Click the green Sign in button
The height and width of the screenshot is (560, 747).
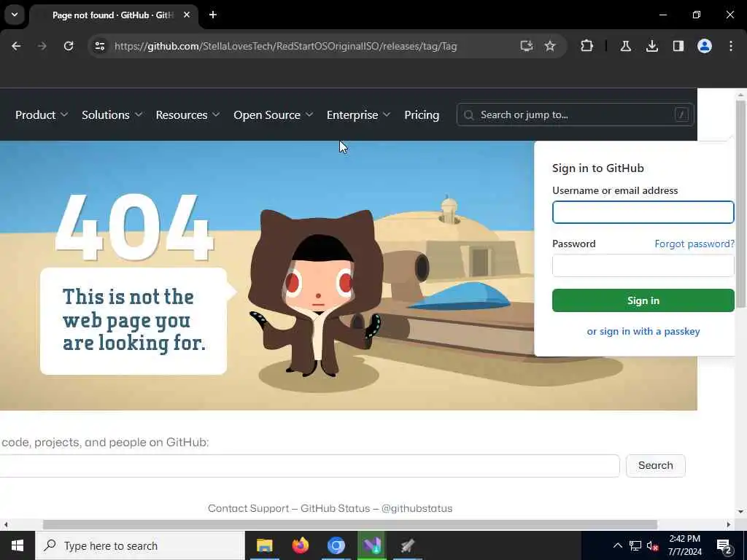[x=643, y=300]
